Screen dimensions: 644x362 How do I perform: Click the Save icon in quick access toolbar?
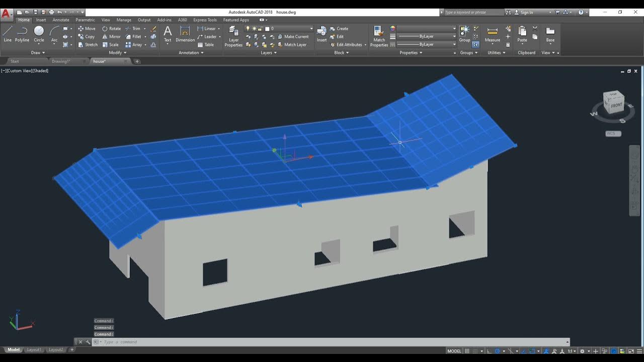click(35, 12)
